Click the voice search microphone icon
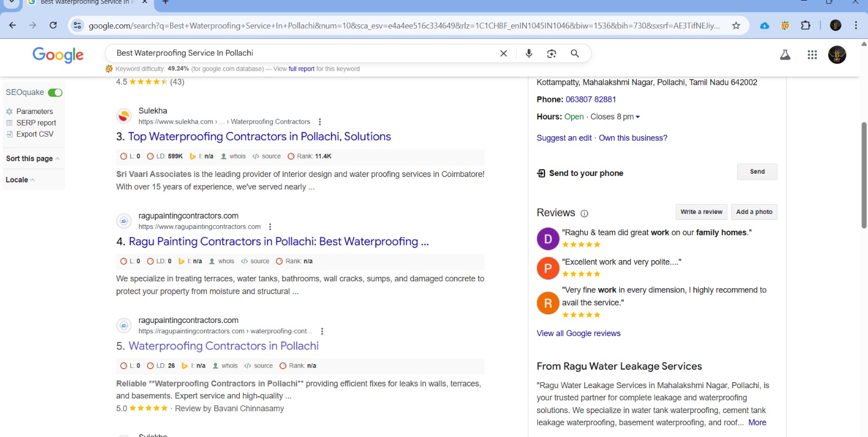Viewport: 868px width, 437px height. [528, 53]
